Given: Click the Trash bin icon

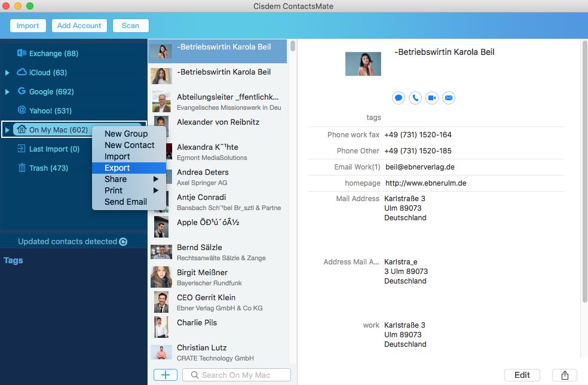Looking at the screenshot, I should tap(22, 167).
